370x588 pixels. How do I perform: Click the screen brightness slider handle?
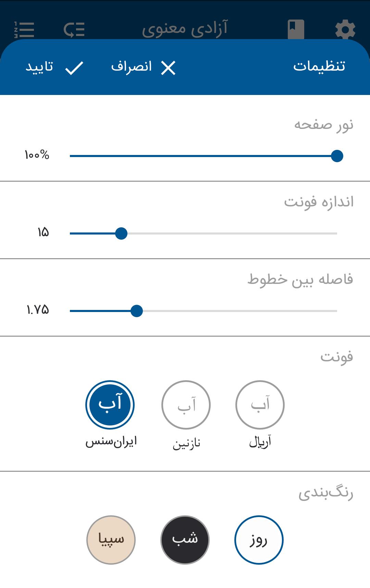click(337, 156)
